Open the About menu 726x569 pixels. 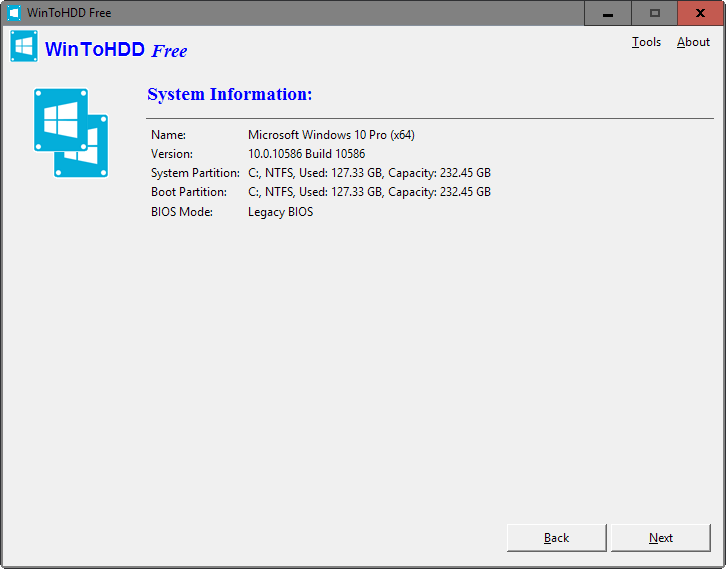(x=693, y=42)
